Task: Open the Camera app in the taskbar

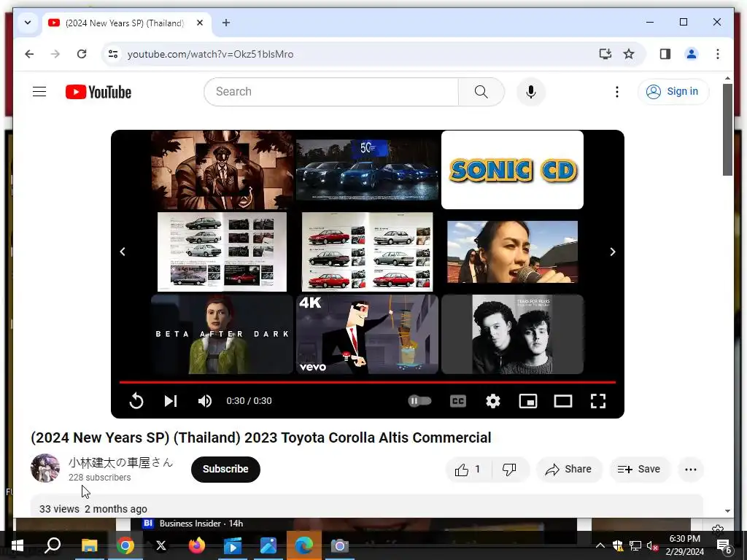Action: pyautogui.click(x=339, y=545)
